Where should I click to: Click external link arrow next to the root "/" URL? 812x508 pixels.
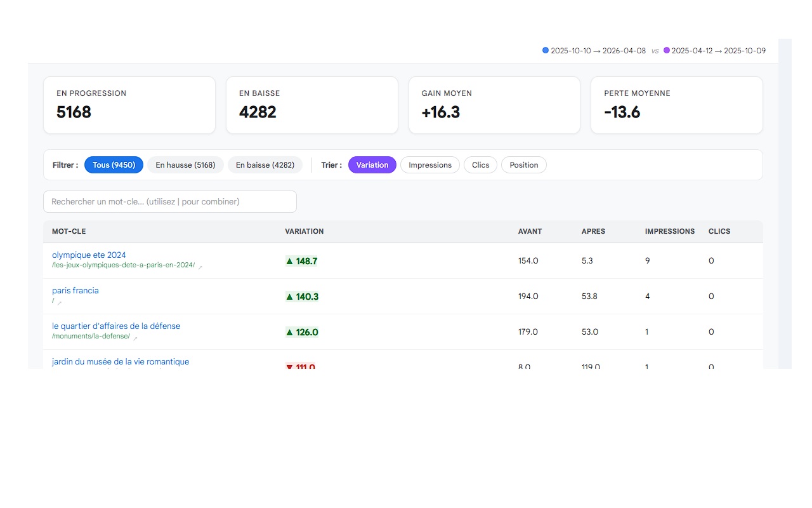click(x=60, y=303)
